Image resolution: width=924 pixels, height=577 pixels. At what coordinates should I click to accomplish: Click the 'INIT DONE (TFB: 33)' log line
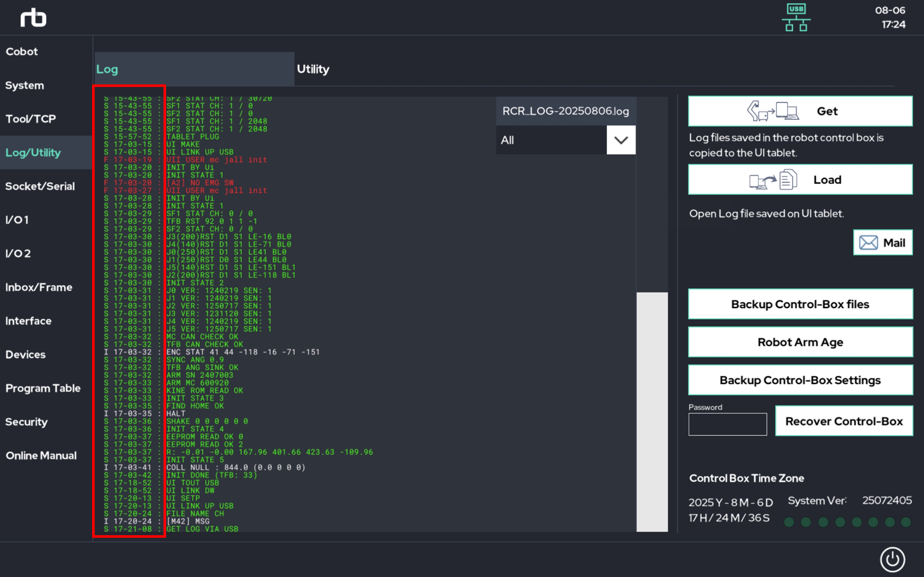coord(181,475)
